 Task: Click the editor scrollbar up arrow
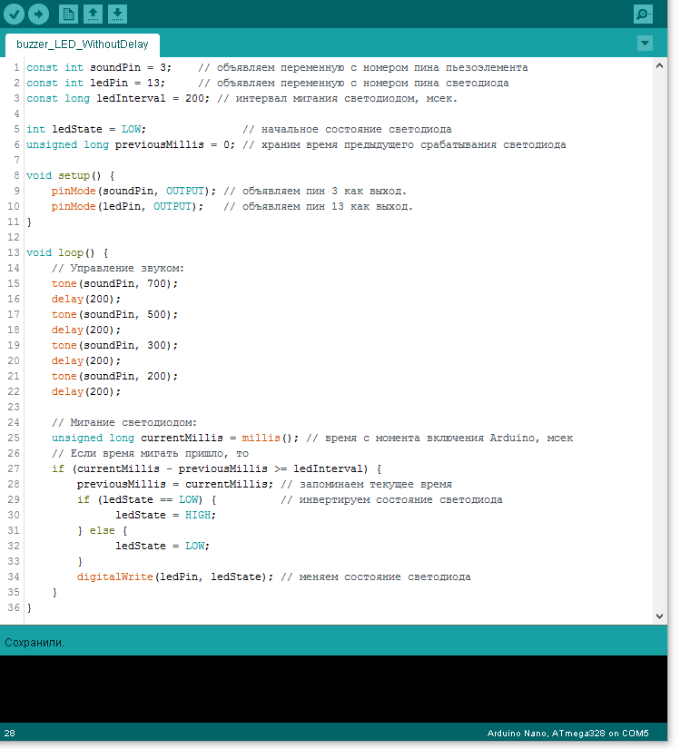tap(659, 66)
